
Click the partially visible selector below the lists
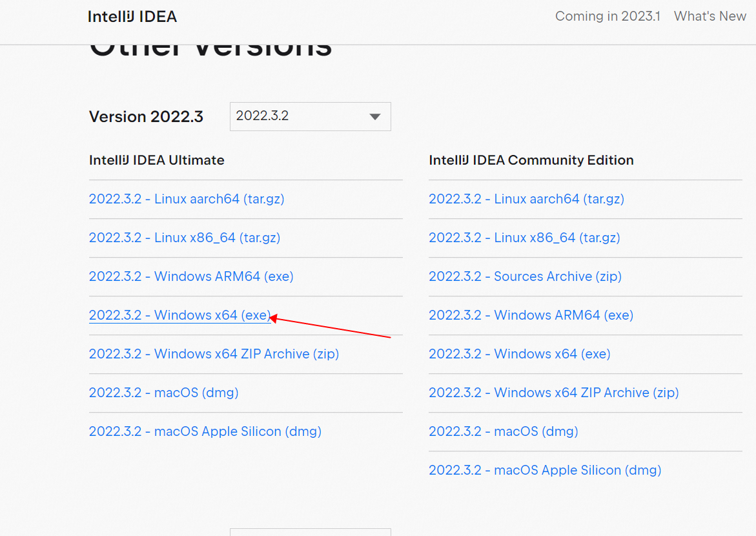pos(310,532)
